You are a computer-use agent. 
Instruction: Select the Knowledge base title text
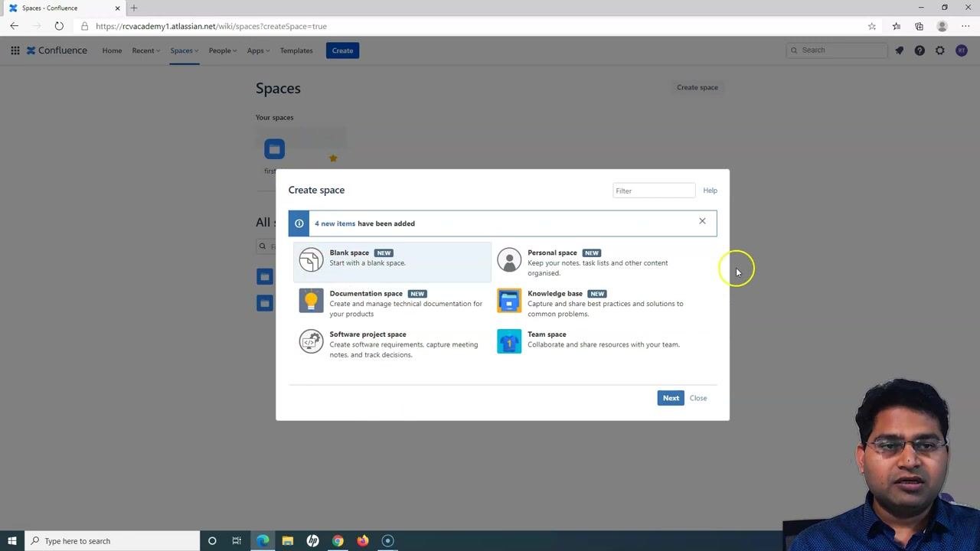click(x=555, y=293)
